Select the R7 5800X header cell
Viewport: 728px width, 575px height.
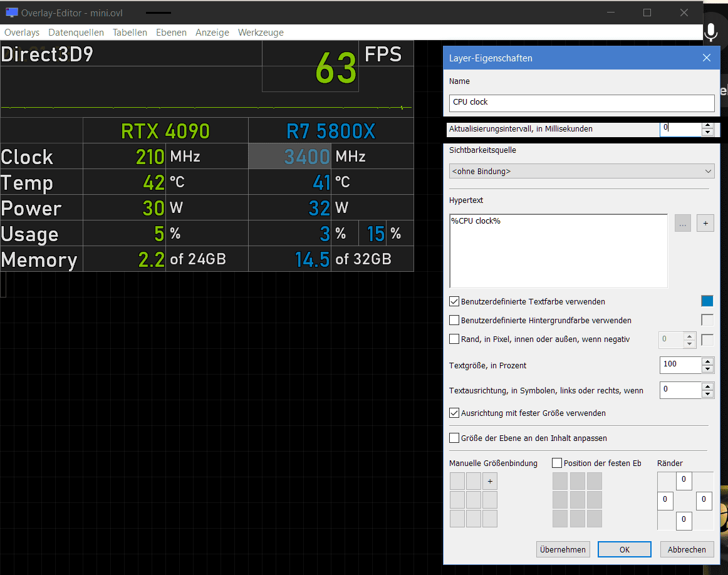coord(331,131)
